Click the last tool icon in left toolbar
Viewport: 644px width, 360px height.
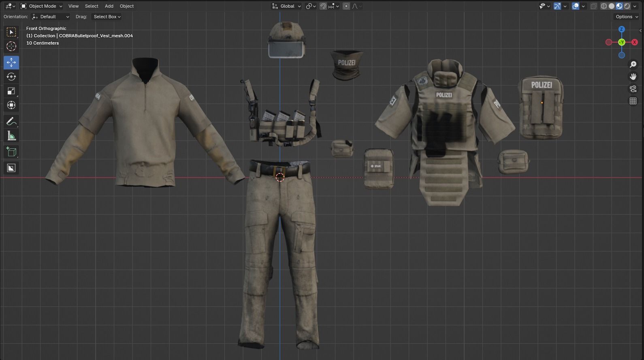coord(11,168)
